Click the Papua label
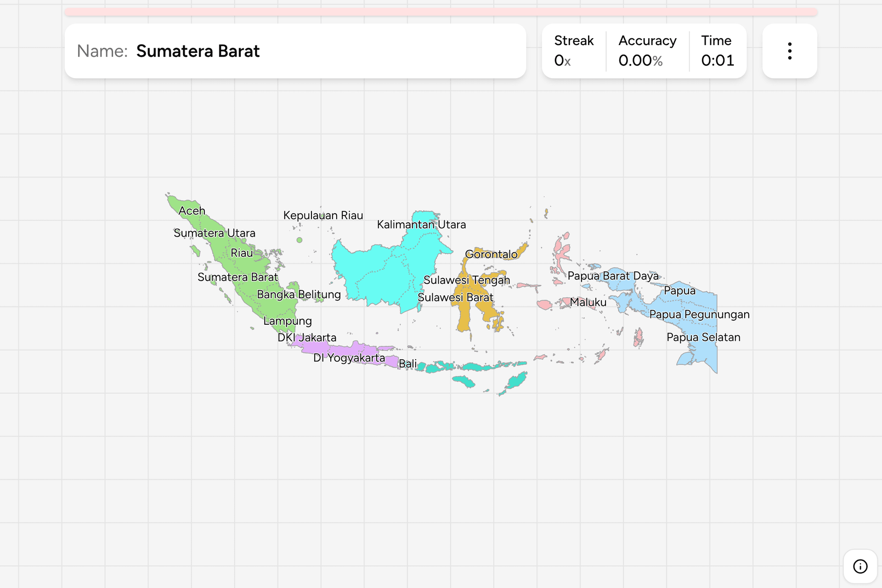This screenshot has width=882, height=588. (x=680, y=291)
